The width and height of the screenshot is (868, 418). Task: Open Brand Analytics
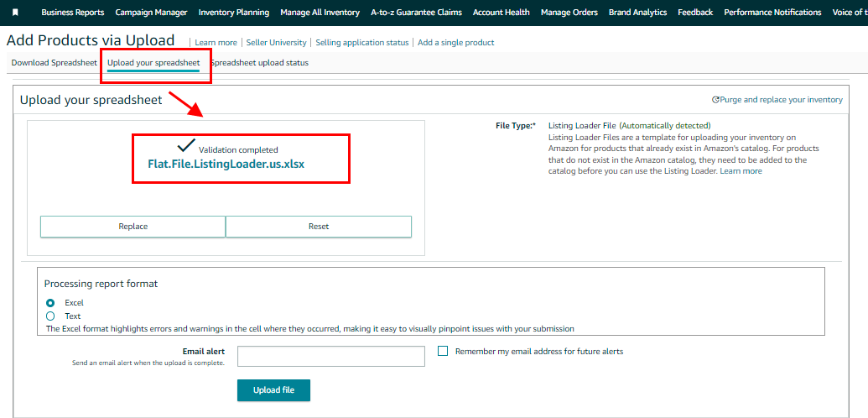[x=637, y=13]
